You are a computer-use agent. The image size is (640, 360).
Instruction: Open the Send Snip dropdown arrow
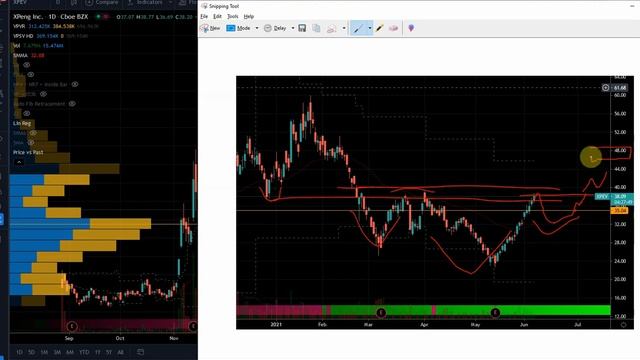344,28
